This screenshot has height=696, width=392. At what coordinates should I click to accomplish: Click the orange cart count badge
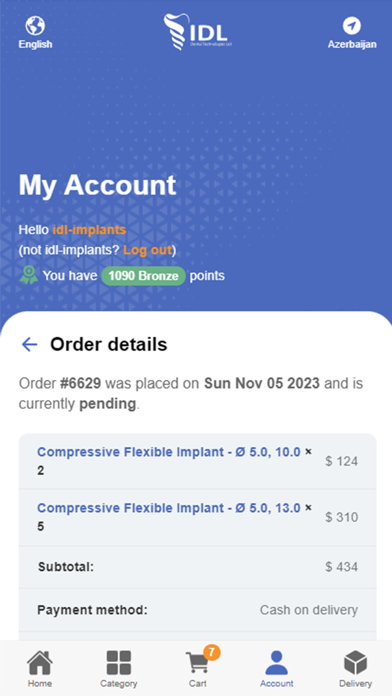(x=212, y=652)
